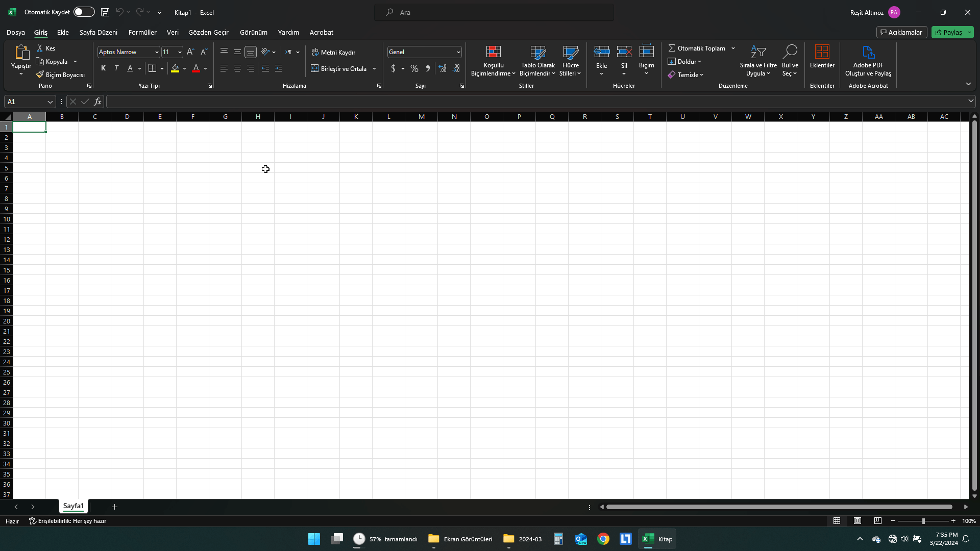Screen dimensions: 980x551
Task: Click the Açıklamalar comments button
Action: 901,32
